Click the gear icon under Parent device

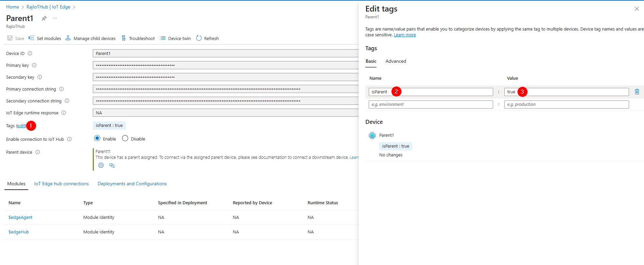(101, 166)
